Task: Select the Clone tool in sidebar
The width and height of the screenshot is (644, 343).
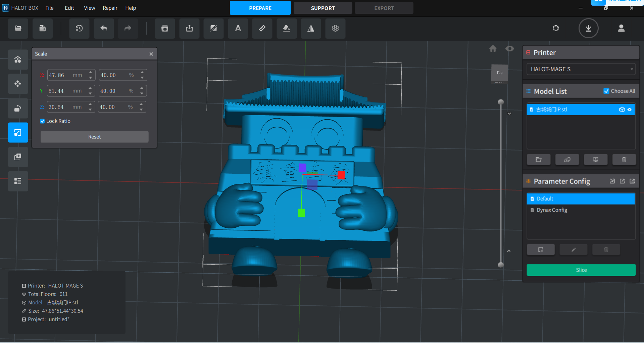Action: [18, 157]
